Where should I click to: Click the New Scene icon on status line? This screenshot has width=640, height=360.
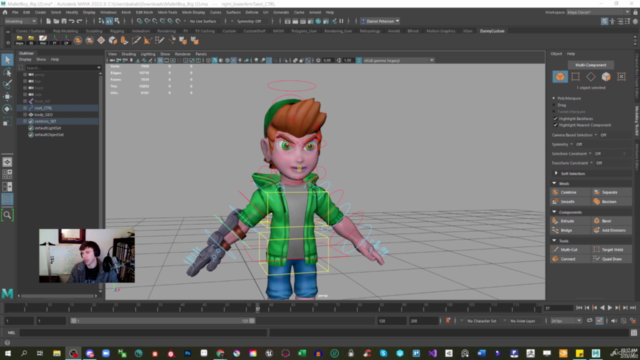48,21
